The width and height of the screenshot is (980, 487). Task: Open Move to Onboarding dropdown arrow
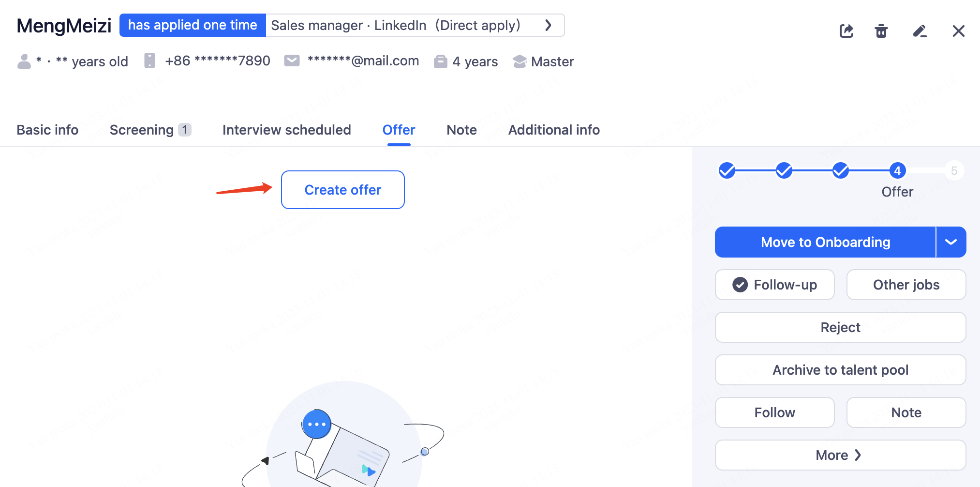(x=951, y=242)
